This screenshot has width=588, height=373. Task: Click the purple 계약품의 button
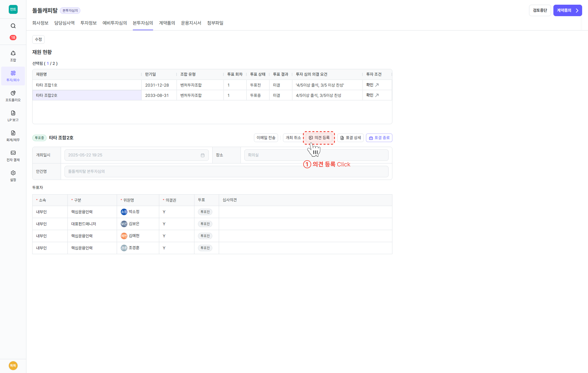click(x=567, y=10)
